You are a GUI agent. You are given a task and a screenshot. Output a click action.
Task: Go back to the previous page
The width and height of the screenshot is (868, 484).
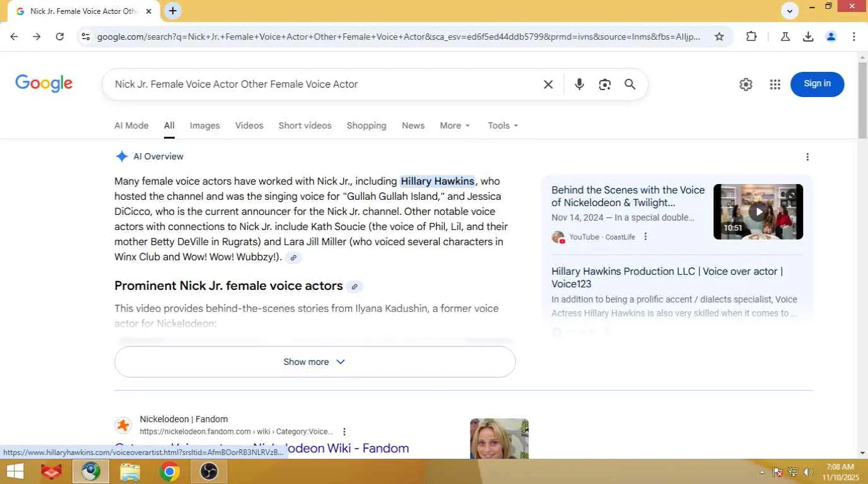14,37
